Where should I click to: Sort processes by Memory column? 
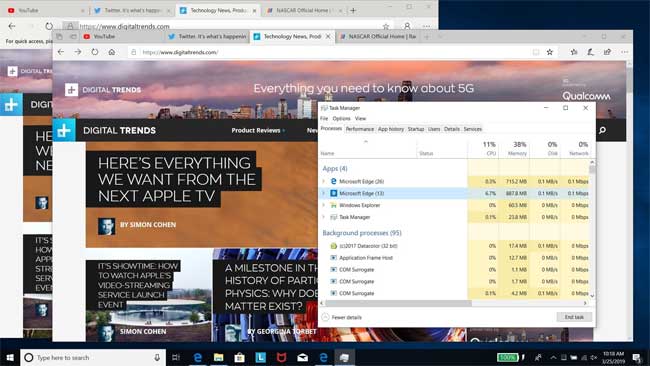click(x=514, y=148)
